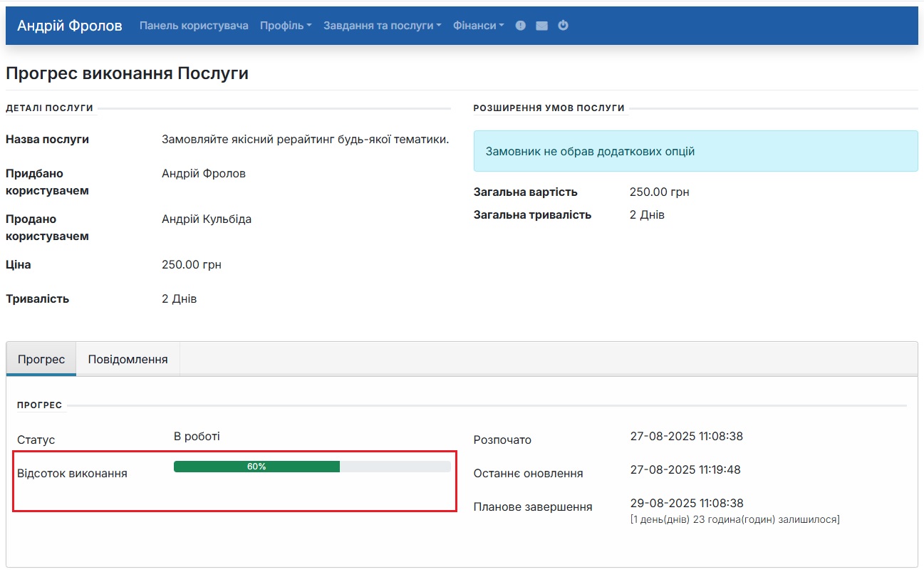This screenshot has height=572, width=924.
Task: Click the planned completion date 29-08-2025
Action: [x=686, y=503]
